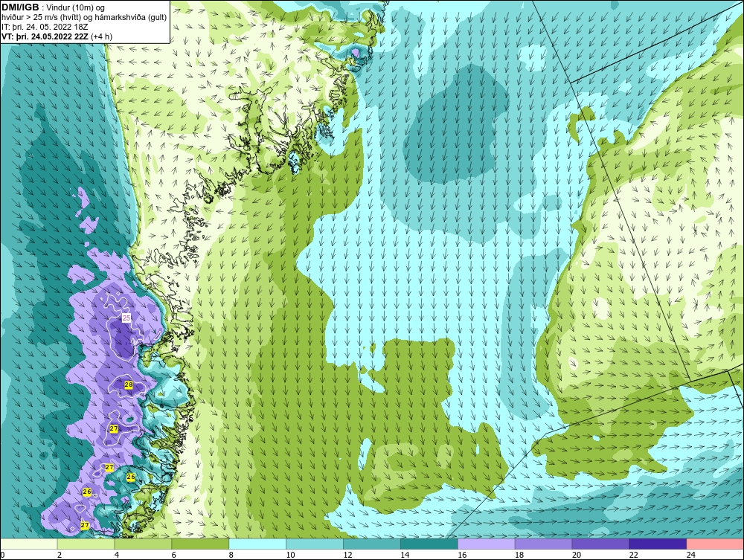Click the 'VT: þri. 24.05.2022 22Z' valid time
This screenshot has height=560, width=744.
pos(45,36)
